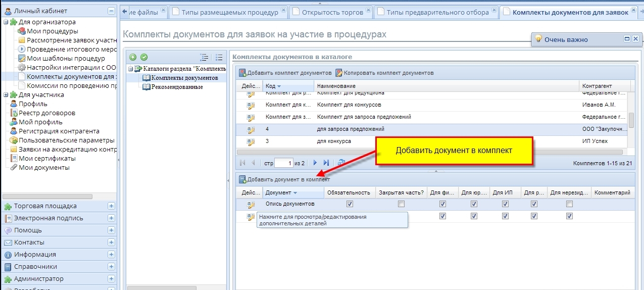Open 'Типы предварительного отбора' tab
Screen dimensions: 644x290
(437, 12)
